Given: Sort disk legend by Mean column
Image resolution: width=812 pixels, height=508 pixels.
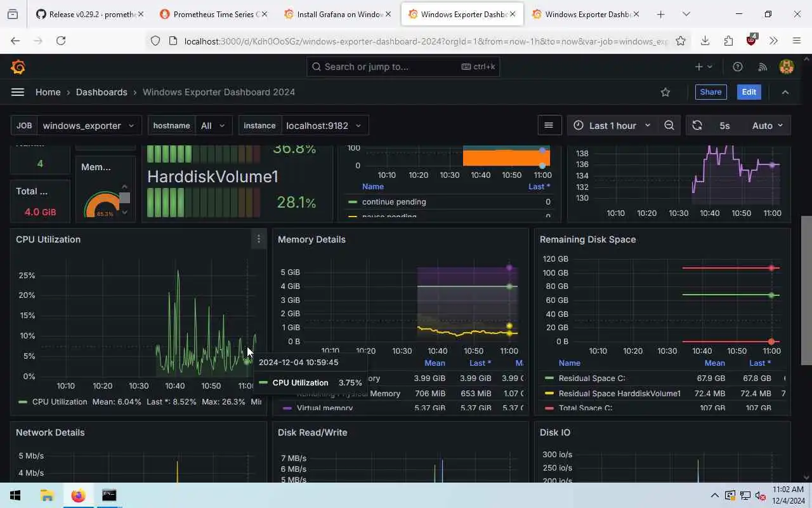Looking at the screenshot, I should [714, 363].
